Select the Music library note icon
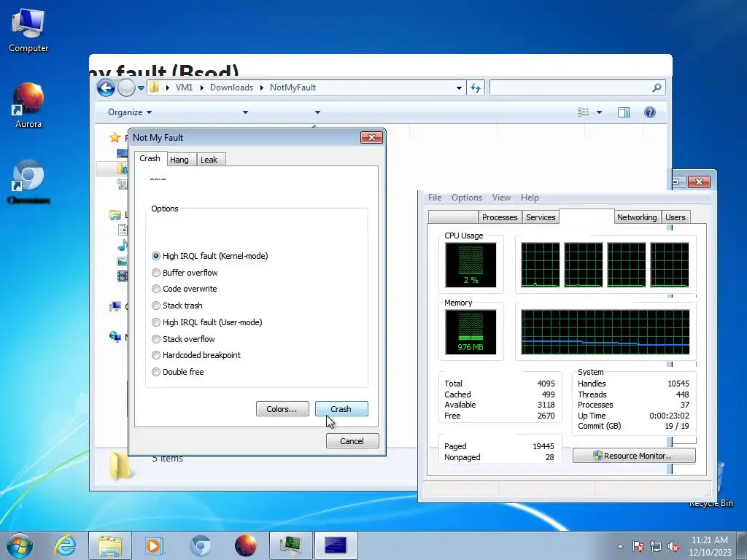The height and width of the screenshot is (560, 747). pyautogui.click(x=123, y=245)
